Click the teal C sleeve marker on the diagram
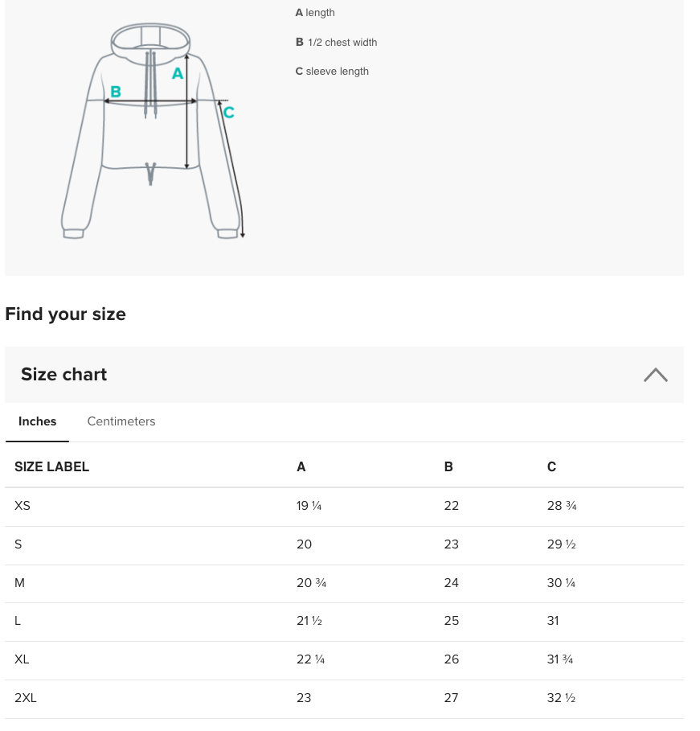 [228, 113]
